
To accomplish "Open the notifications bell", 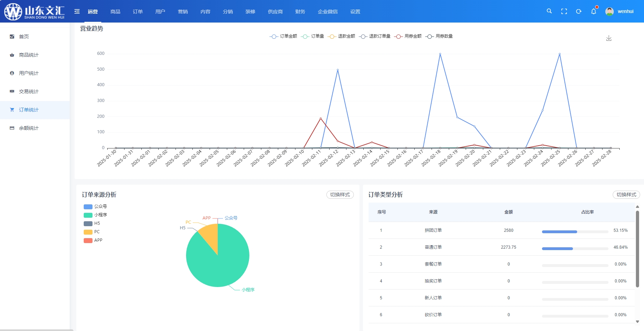I will [x=594, y=11].
